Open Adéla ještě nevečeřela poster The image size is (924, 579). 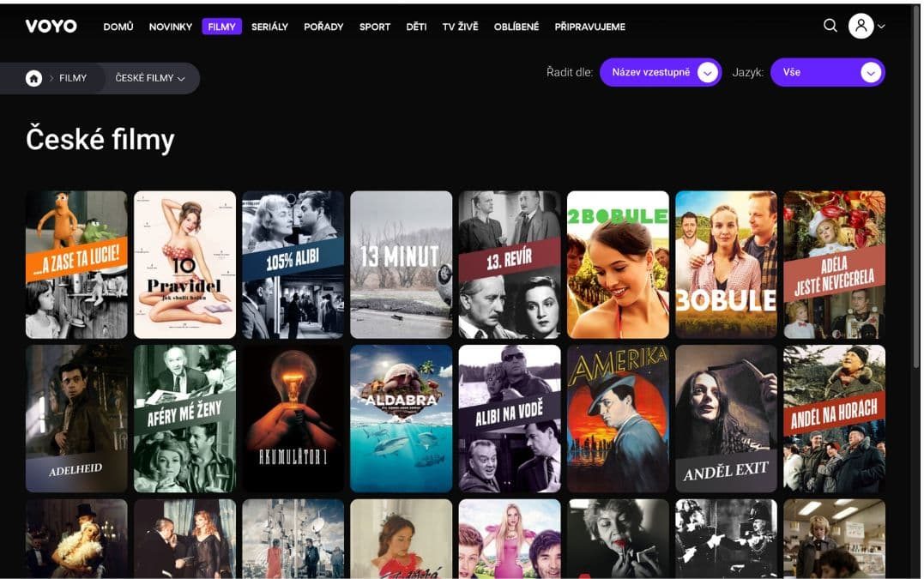[x=835, y=264]
